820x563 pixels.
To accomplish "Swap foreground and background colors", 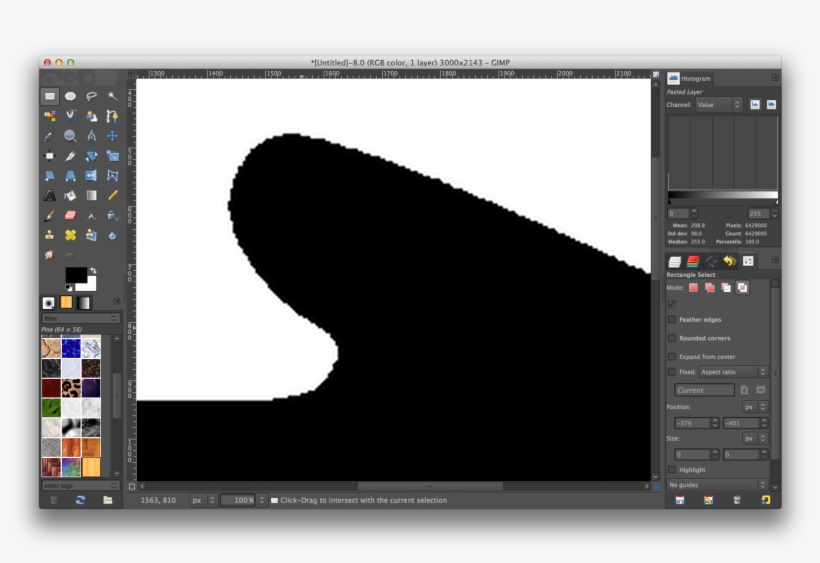I will [x=93, y=270].
